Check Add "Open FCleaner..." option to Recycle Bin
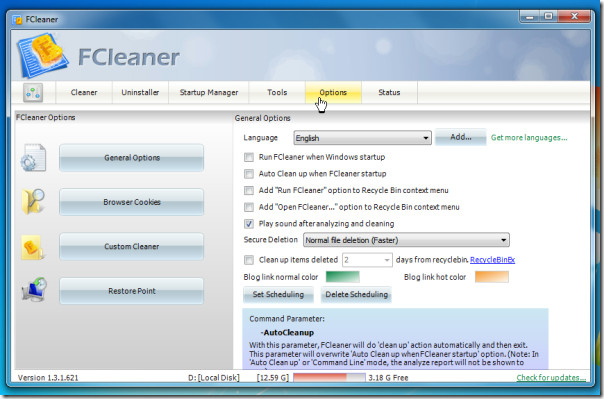The image size is (604, 399). pos(249,207)
